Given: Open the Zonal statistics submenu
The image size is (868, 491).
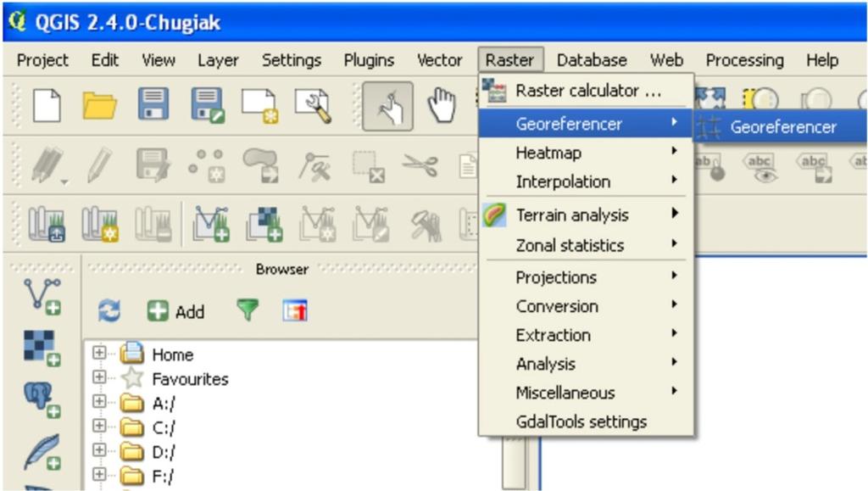Looking at the screenshot, I should (587, 245).
